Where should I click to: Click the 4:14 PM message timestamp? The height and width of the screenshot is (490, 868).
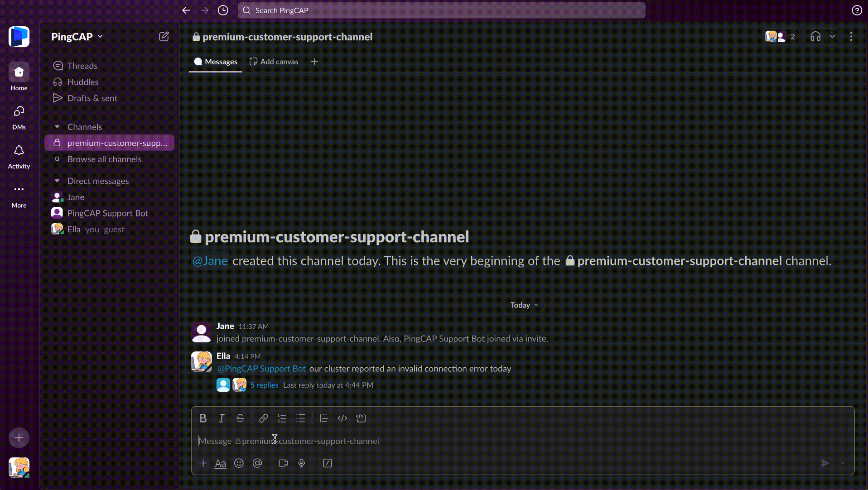coord(247,356)
